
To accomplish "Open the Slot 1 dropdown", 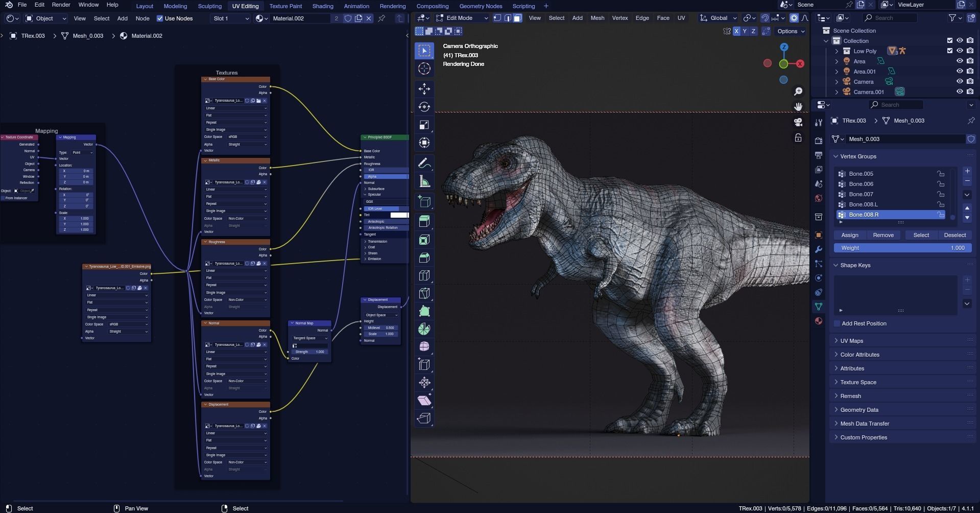I will click(231, 18).
